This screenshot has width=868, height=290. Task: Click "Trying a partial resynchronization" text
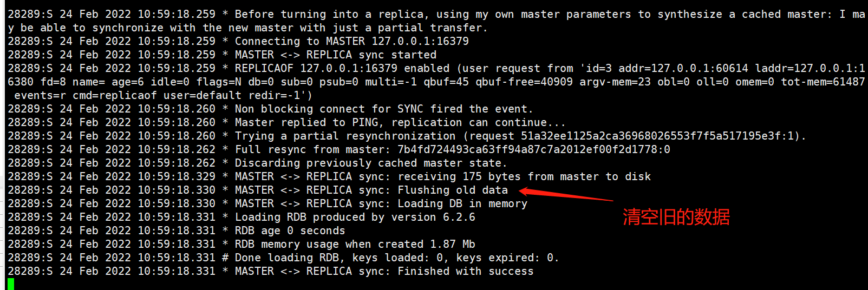(x=345, y=136)
